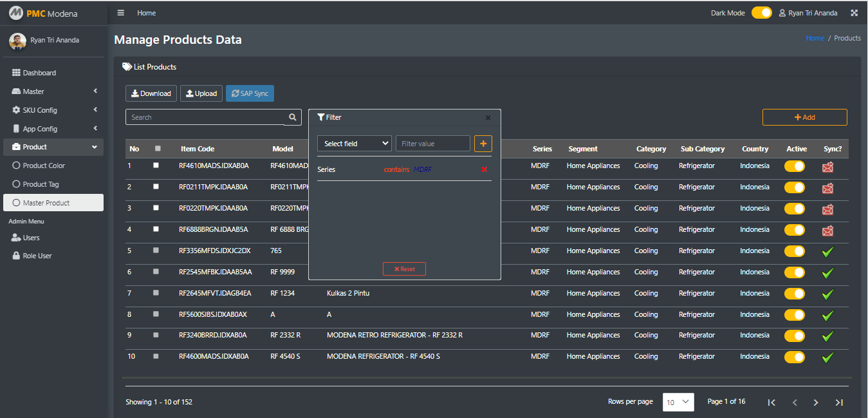Click the Download button
This screenshot has width=868, height=418.
tap(151, 93)
